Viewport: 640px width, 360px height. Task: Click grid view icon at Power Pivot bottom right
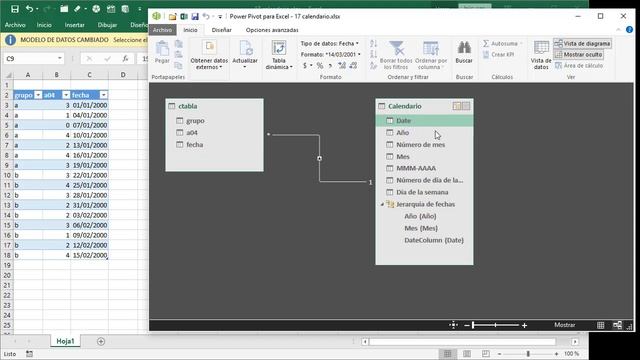pyautogui.click(x=600, y=325)
